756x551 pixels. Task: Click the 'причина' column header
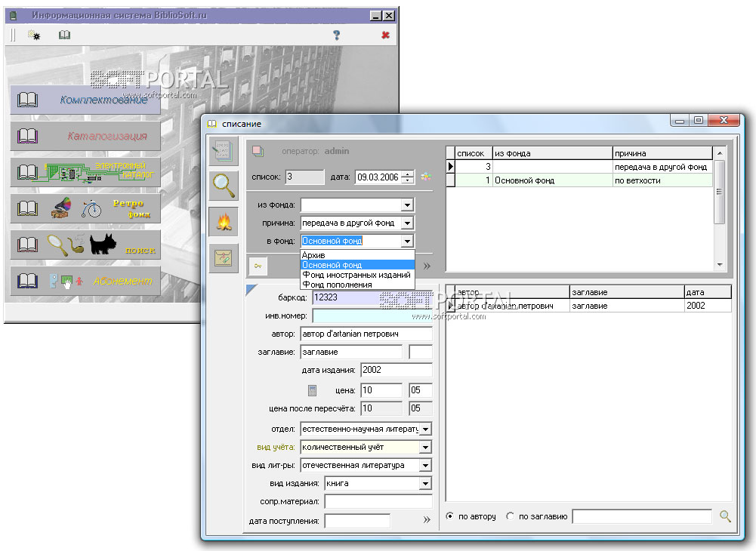[662, 153]
